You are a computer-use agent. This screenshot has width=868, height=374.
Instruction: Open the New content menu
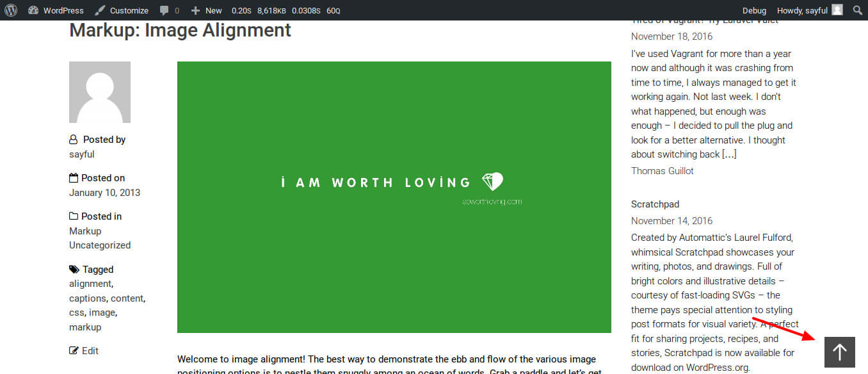point(206,10)
